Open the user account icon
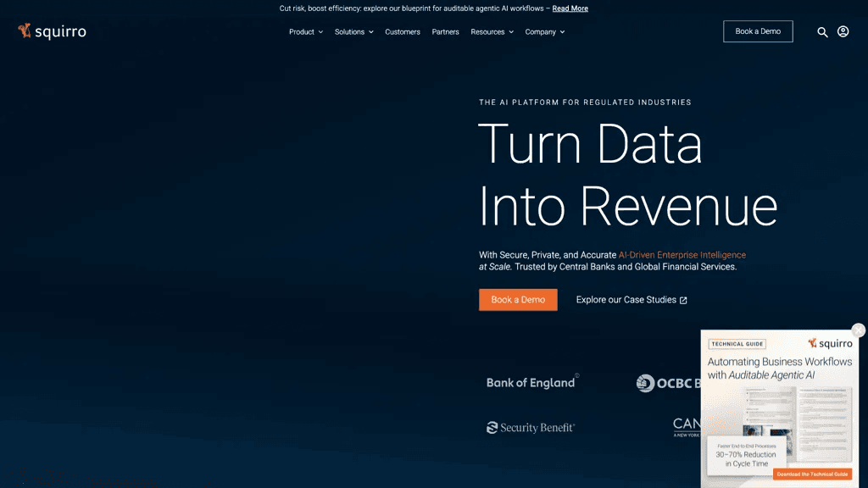The image size is (868, 488). 843,31
